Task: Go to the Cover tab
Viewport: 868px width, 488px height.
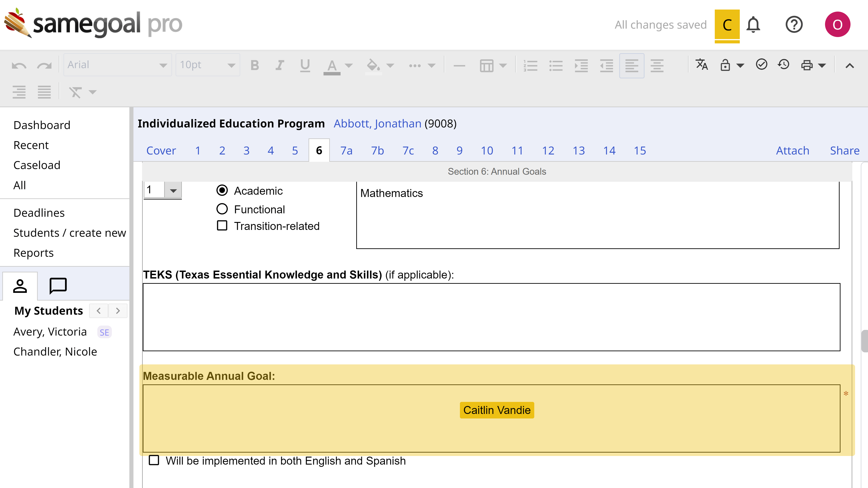Action: pyautogui.click(x=161, y=151)
